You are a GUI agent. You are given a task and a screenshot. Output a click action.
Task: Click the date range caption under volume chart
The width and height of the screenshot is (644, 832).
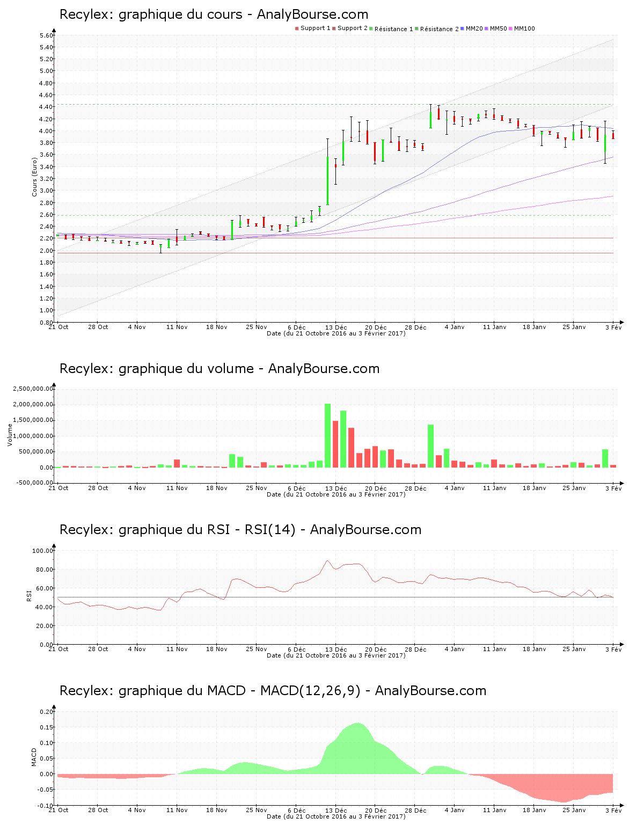point(336,494)
